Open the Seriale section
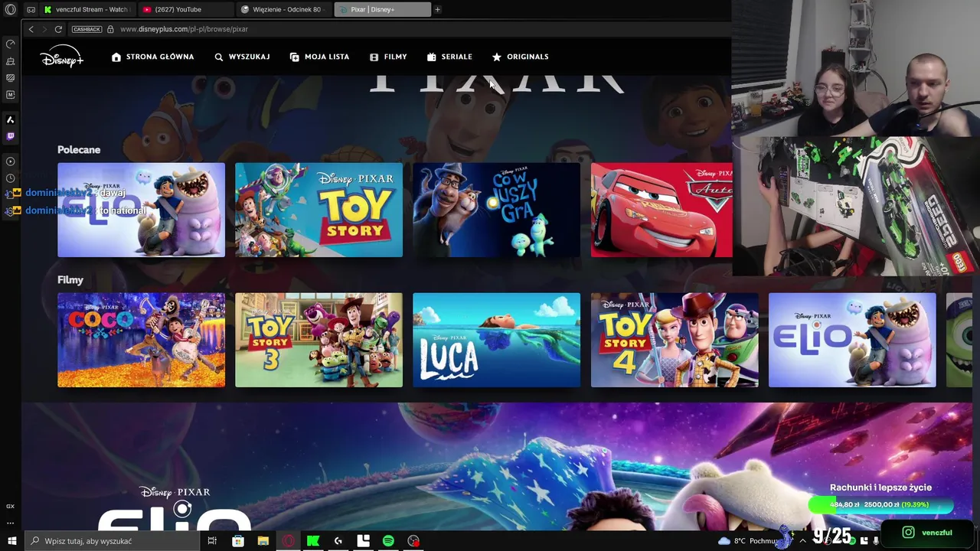This screenshot has width=980, height=551. 449,57
